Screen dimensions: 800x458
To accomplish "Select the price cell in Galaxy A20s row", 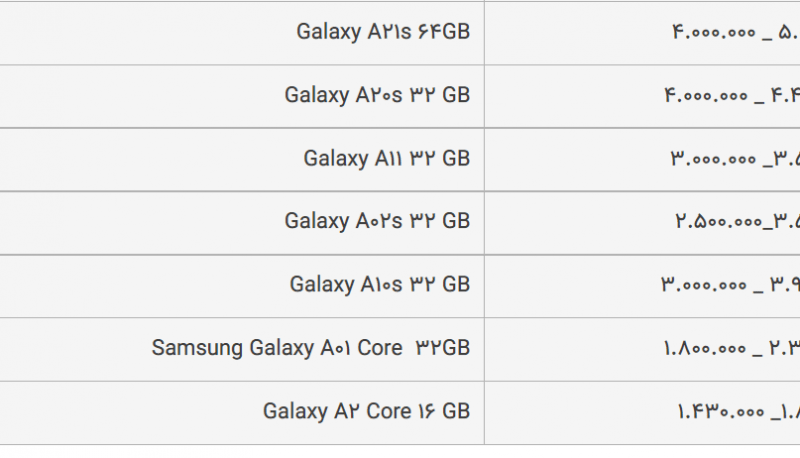I will tap(642, 96).
